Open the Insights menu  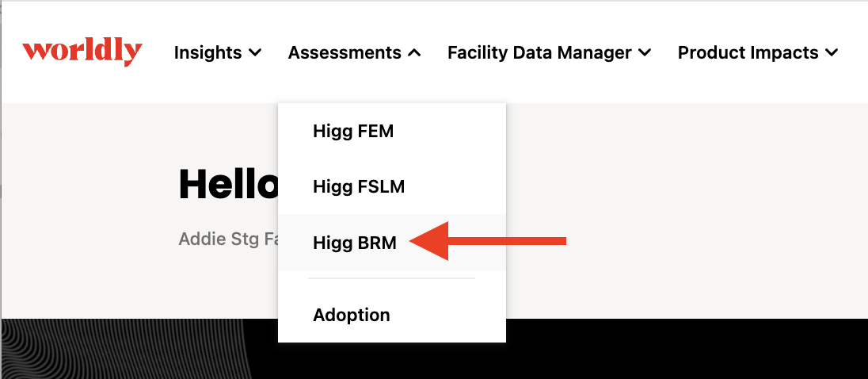(x=207, y=52)
